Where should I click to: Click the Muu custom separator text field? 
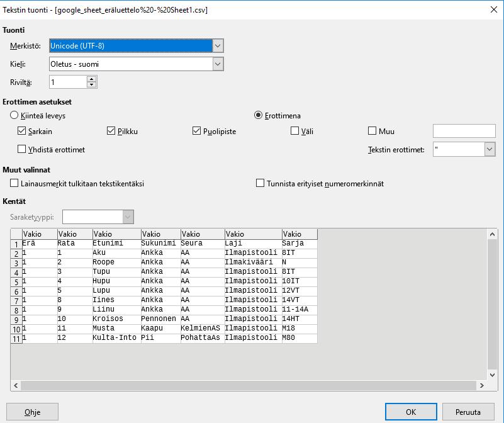464,131
